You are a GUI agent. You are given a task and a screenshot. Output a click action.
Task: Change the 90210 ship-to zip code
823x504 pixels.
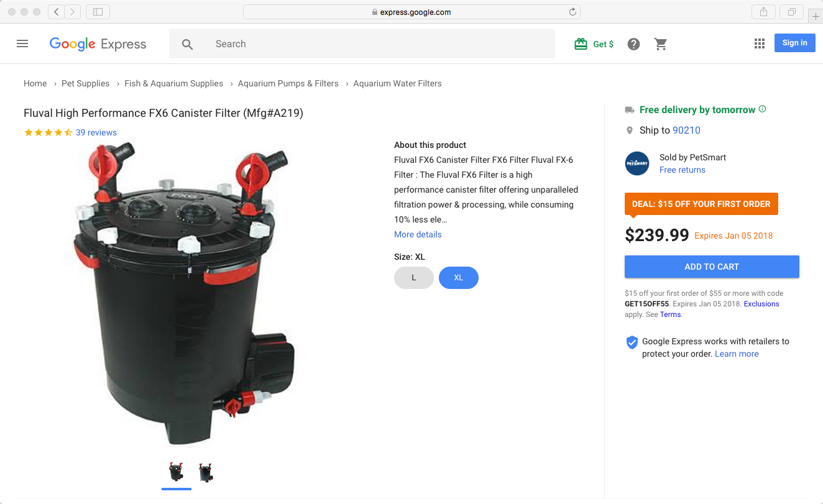(686, 131)
